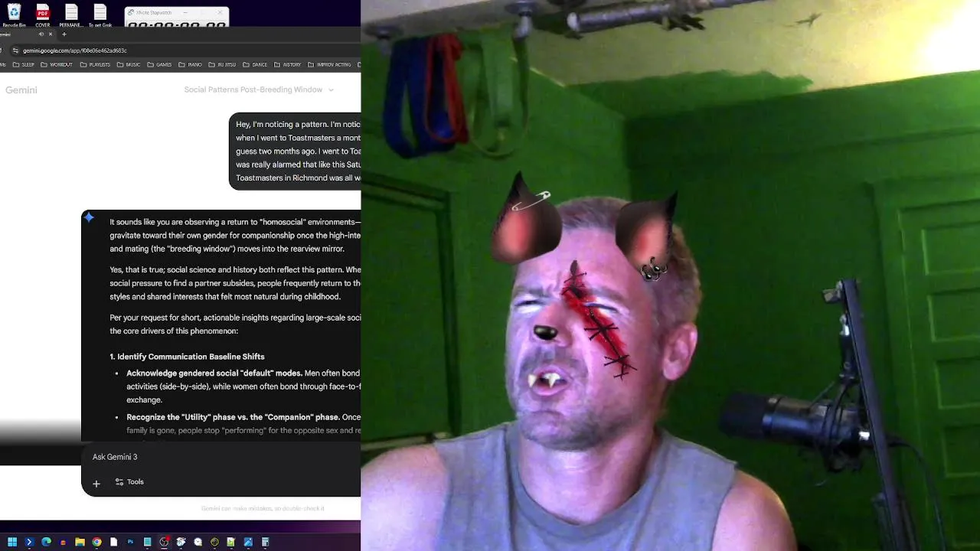
Task: Click the user message starting 'Hey, I'm noticing'
Action: [x=296, y=151]
